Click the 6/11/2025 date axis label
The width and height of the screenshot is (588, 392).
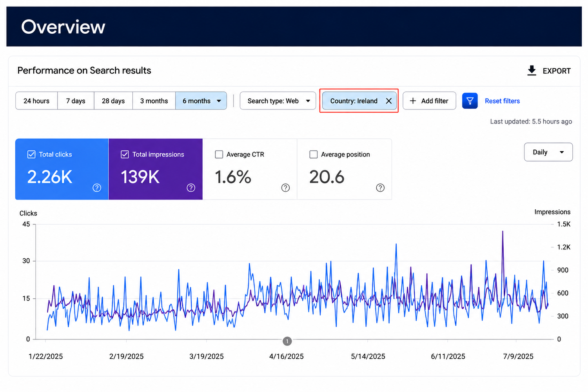tap(448, 356)
